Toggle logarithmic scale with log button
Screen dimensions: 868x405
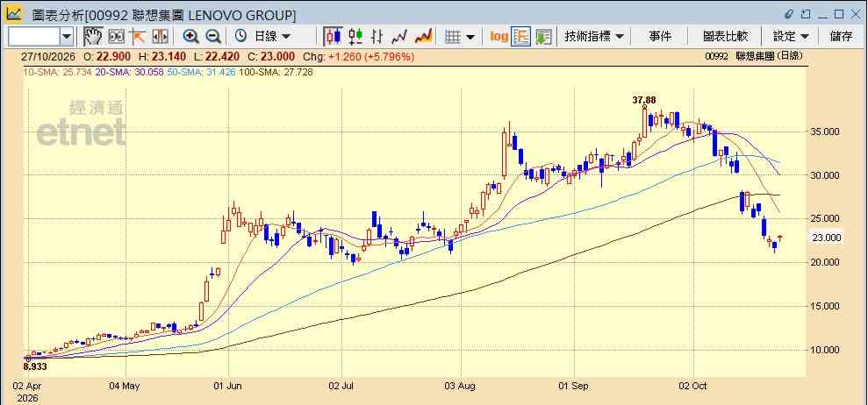click(499, 37)
